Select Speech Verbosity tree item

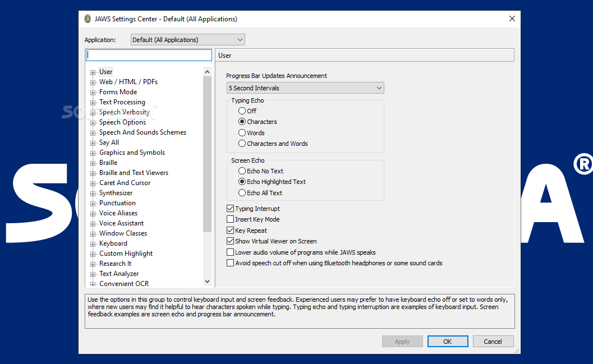click(x=125, y=112)
